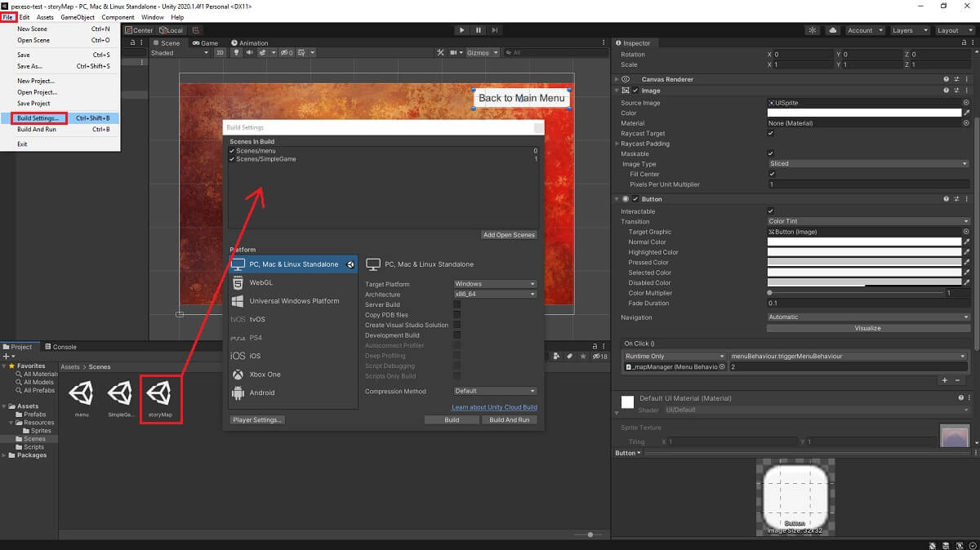Screen dimensions: 980x550
Task: Toggle the Maskable checkbox
Action: tap(770, 153)
